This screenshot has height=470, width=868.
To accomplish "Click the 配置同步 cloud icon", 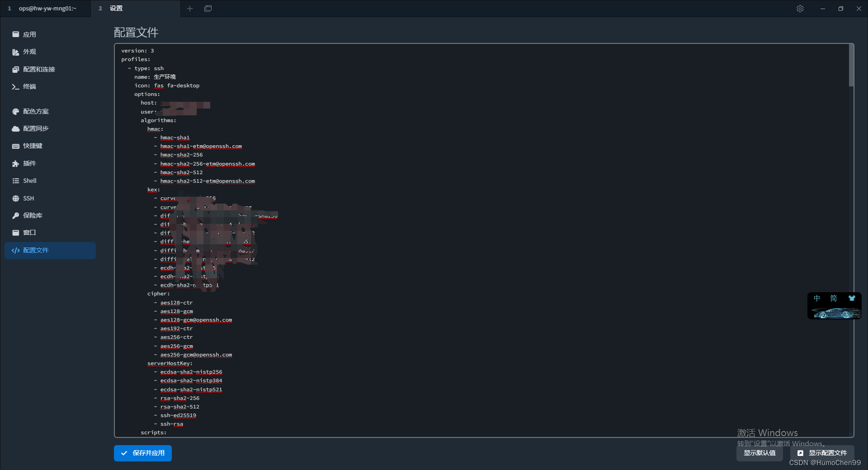I will pyautogui.click(x=15, y=128).
